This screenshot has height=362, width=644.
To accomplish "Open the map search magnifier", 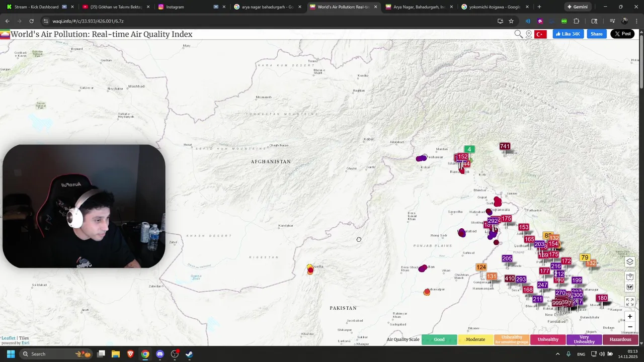I will pos(518,34).
